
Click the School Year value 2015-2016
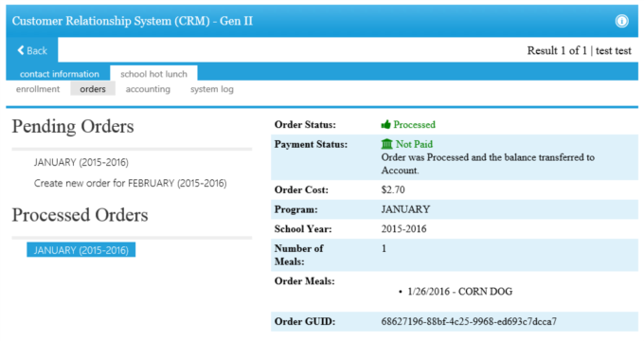[x=403, y=229]
